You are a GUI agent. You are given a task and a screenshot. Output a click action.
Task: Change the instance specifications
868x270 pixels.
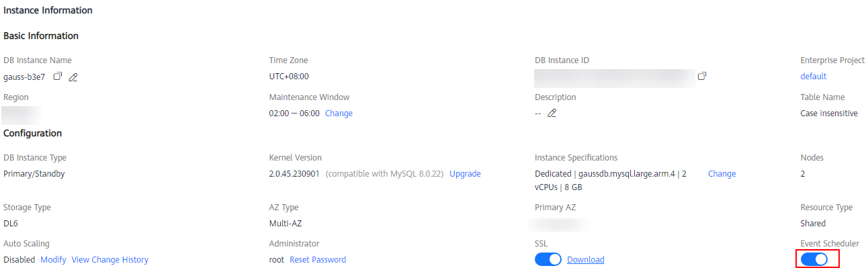pos(722,174)
